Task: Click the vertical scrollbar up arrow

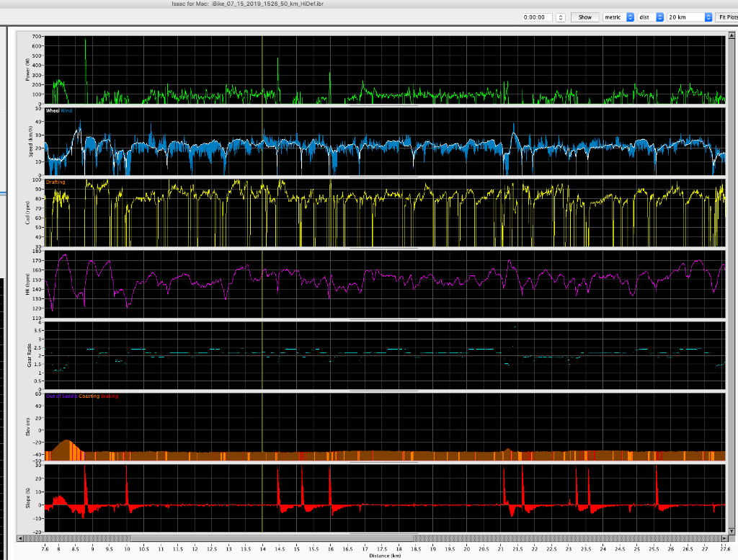Action: (x=732, y=34)
